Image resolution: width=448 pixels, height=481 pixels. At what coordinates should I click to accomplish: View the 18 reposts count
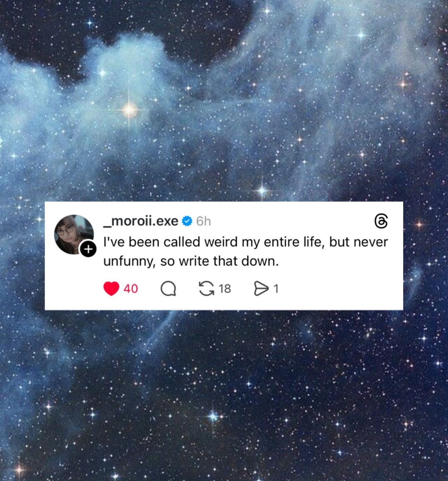coord(225,288)
